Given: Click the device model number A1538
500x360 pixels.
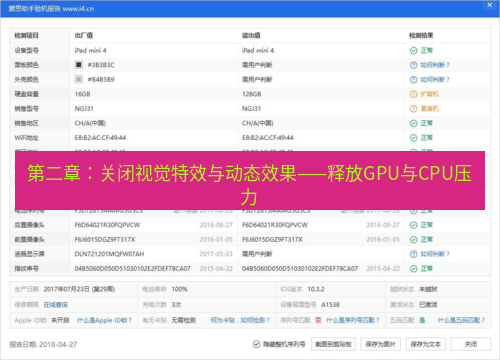Looking at the screenshot, I should [x=330, y=305].
